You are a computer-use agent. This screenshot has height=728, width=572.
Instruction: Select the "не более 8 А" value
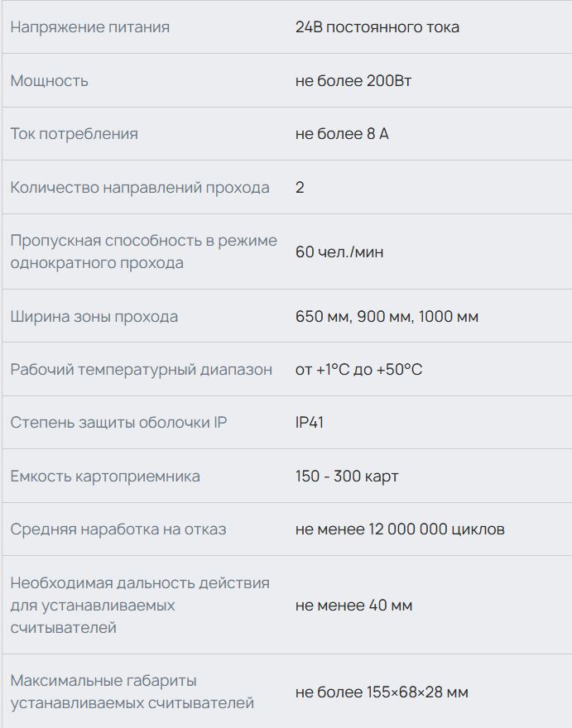[x=341, y=134]
